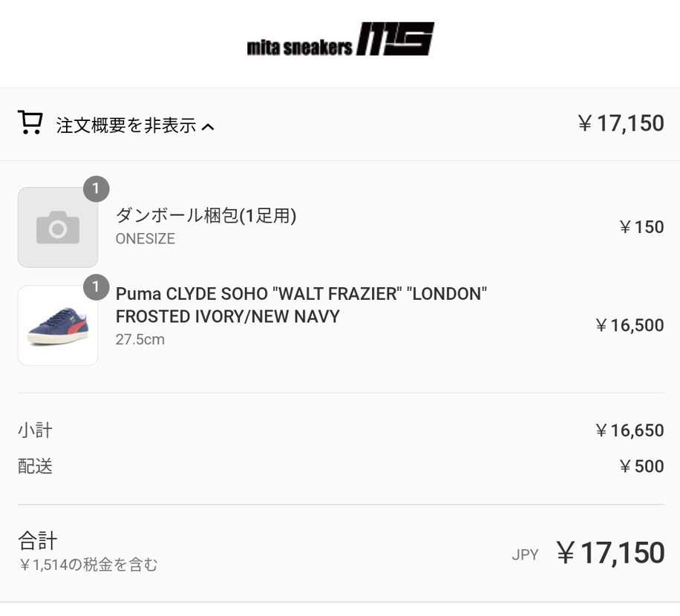The image size is (680, 616).
Task: Click the 注文概要を非表示 toggle text
Action: pos(125,125)
